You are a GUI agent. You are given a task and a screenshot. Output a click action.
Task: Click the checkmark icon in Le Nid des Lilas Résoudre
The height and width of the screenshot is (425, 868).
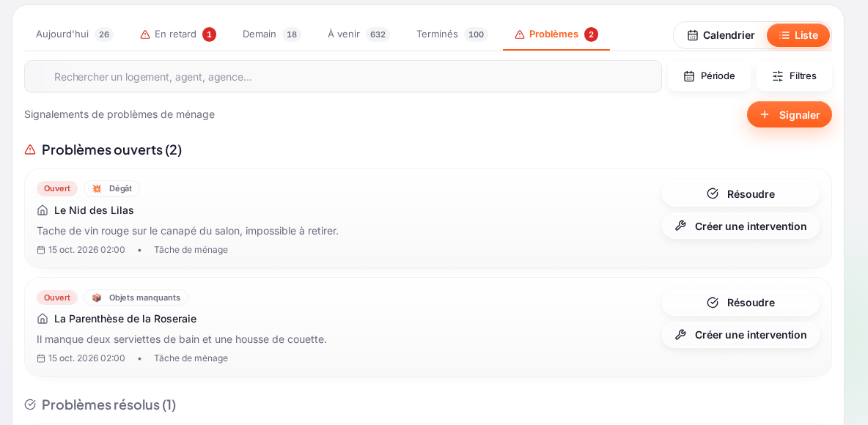click(713, 193)
